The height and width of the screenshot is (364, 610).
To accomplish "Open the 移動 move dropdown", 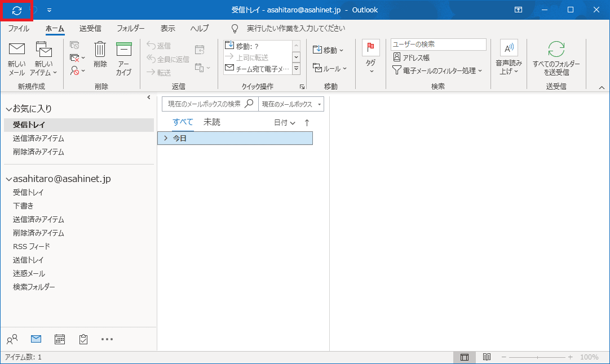I will click(328, 50).
